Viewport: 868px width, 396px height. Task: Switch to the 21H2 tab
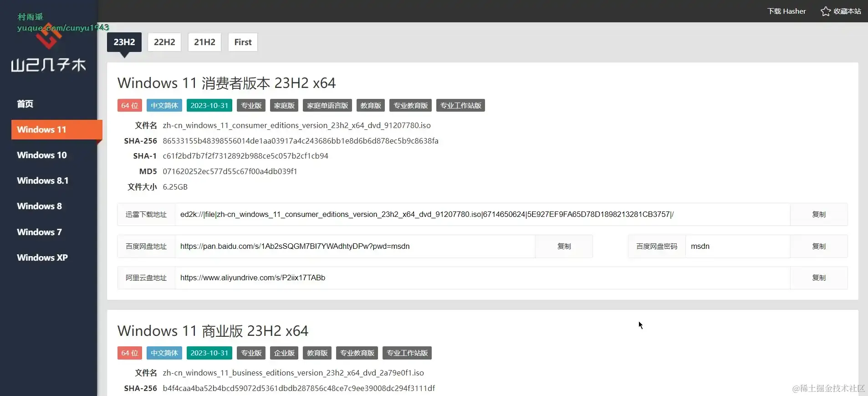pyautogui.click(x=204, y=42)
